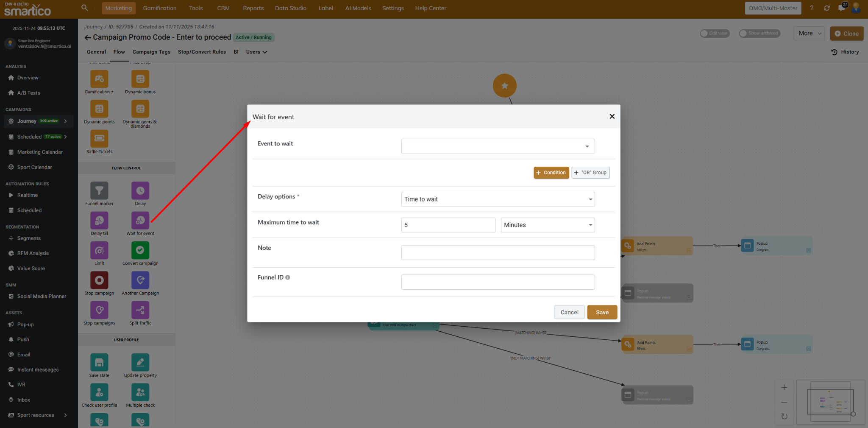Expand the Delay options dropdown

tap(498, 199)
